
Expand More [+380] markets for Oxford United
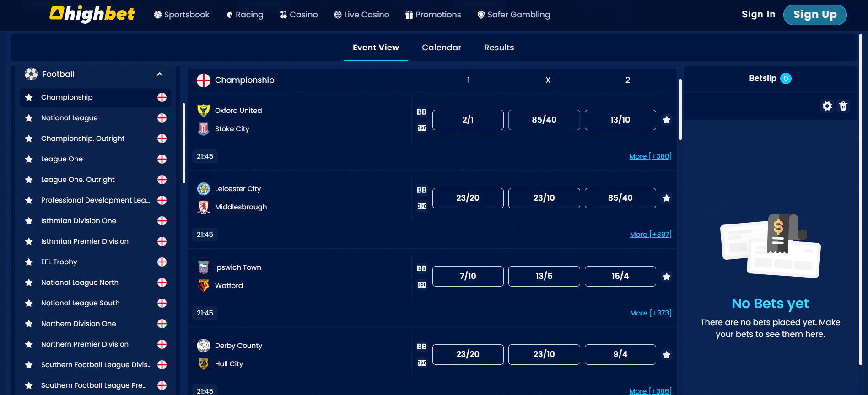coord(650,156)
